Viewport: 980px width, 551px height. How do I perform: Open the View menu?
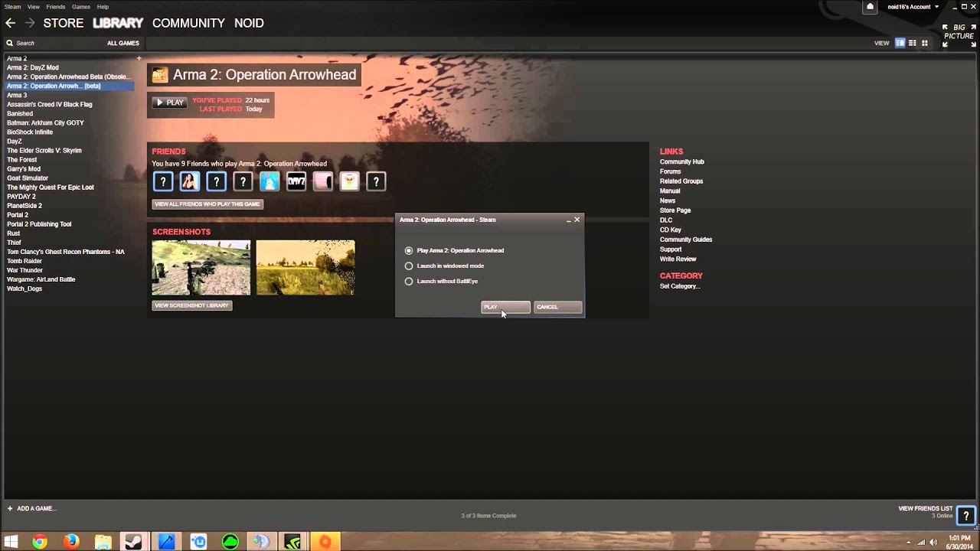pos(34,7)
